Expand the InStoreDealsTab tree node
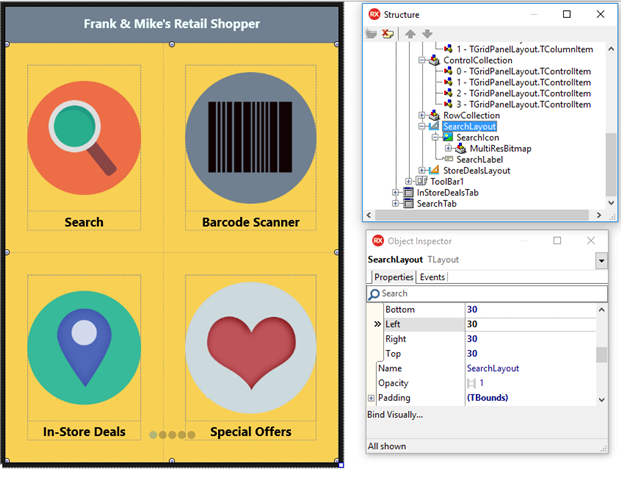621x480 pixels. (395, 192)
